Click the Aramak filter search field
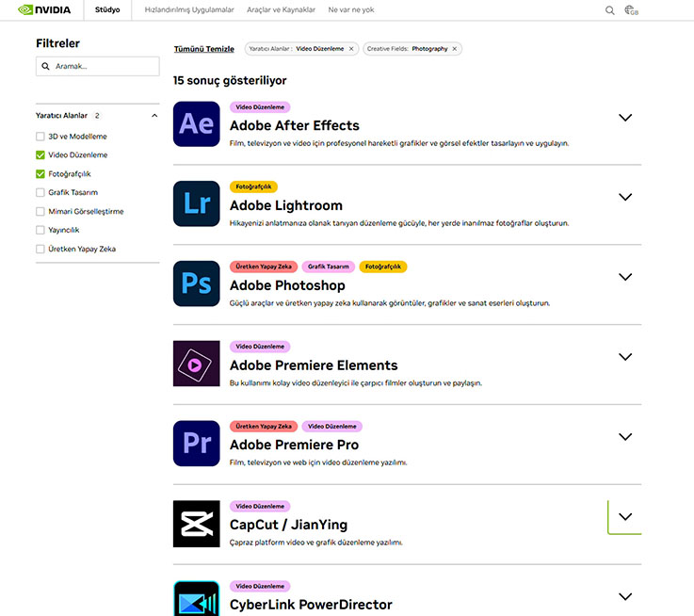The width and height of the screenshot is (694, 616). (x=97, y=66)
